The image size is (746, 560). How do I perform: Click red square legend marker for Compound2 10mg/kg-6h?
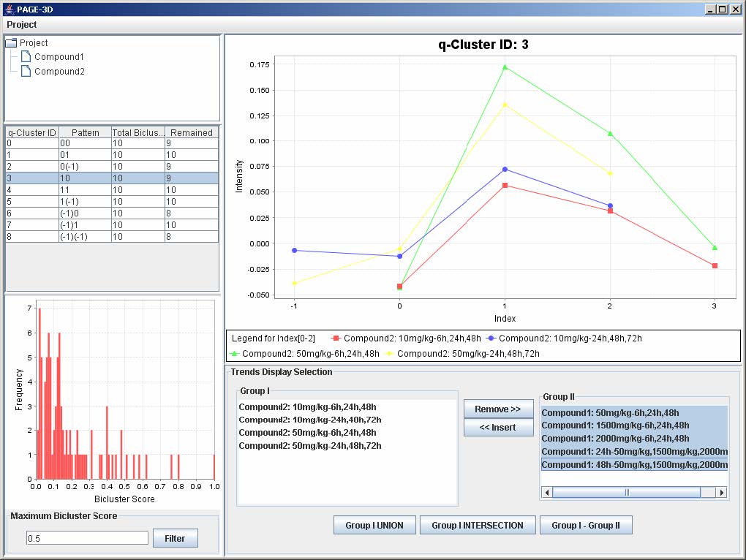(x=336, y=338)
